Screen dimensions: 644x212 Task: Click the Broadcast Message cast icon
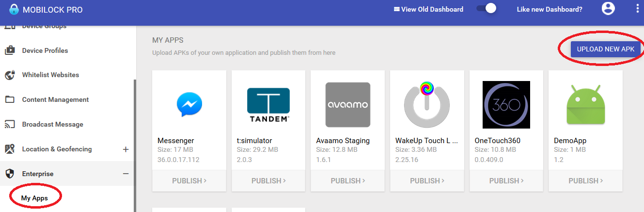(10, 124)
